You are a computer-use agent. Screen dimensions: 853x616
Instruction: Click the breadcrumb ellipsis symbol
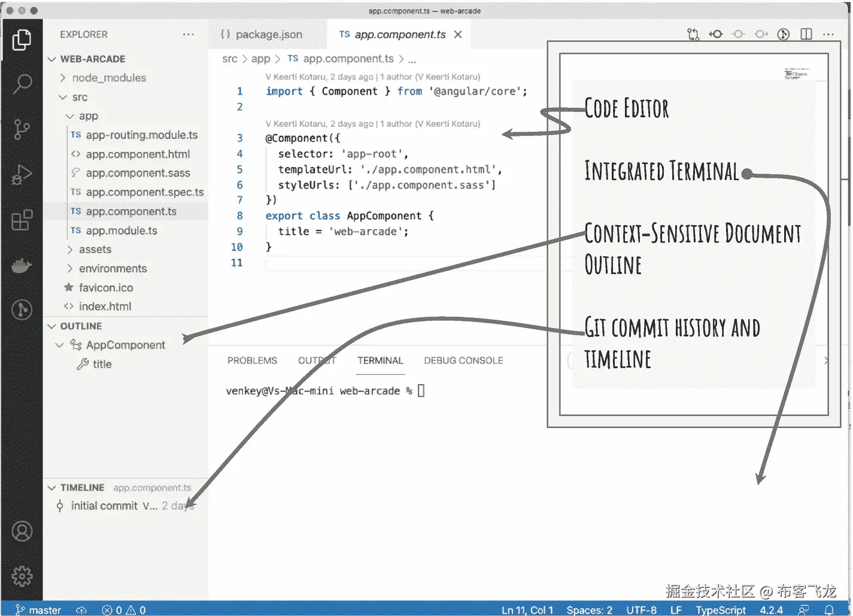coord(412,59)
